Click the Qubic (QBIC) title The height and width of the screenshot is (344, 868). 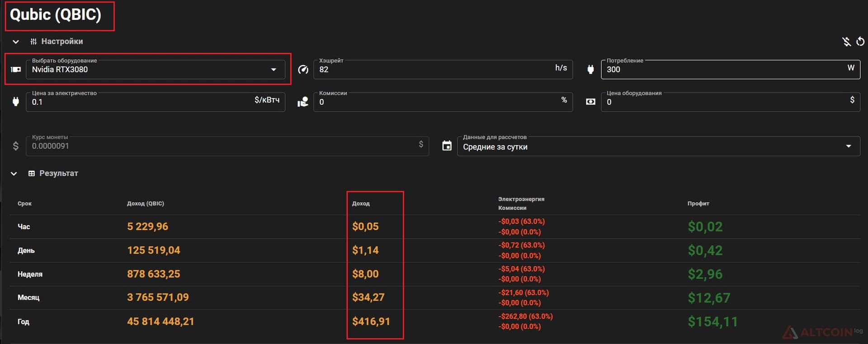(x=56, y=15)
